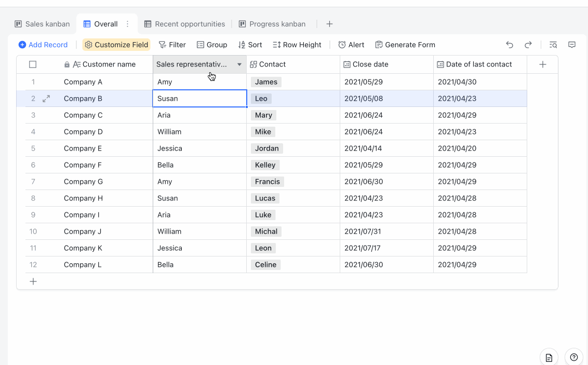Click Generate Form button

[x=405, y=45]
